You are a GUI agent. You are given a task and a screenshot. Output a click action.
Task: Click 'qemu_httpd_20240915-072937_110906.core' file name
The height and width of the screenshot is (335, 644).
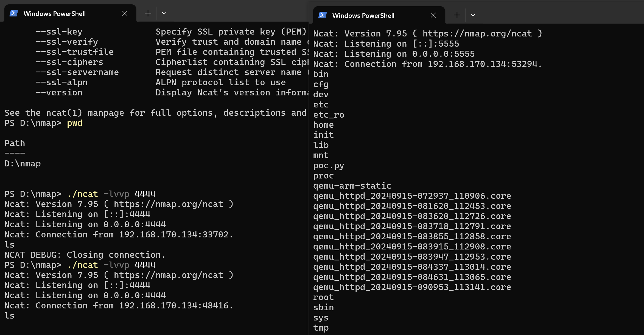[412, 196]
